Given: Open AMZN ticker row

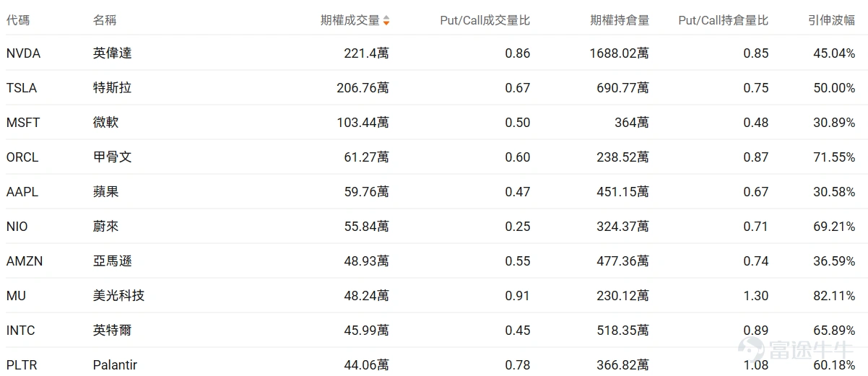Looking at the screenshot, I should click(25, 261).
